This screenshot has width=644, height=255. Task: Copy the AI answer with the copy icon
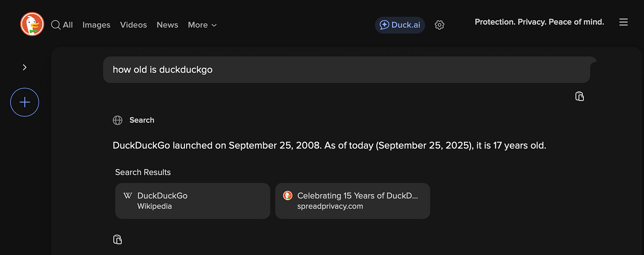[x=118, y=240]
